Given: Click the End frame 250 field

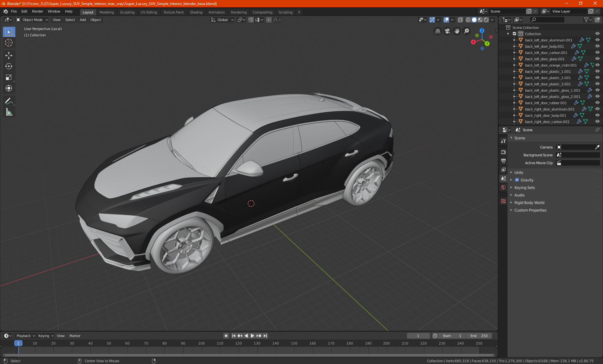Looking at the screenshot, I should (479, 336).
